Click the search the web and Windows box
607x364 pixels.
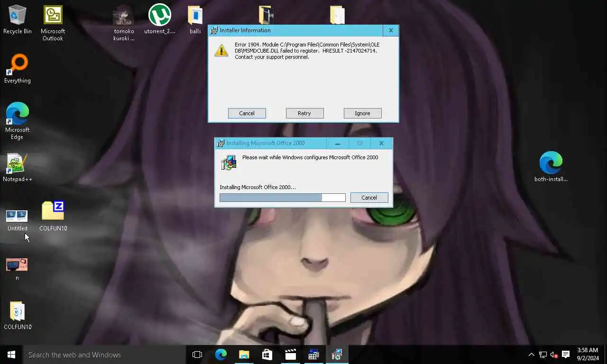[104, 355]
